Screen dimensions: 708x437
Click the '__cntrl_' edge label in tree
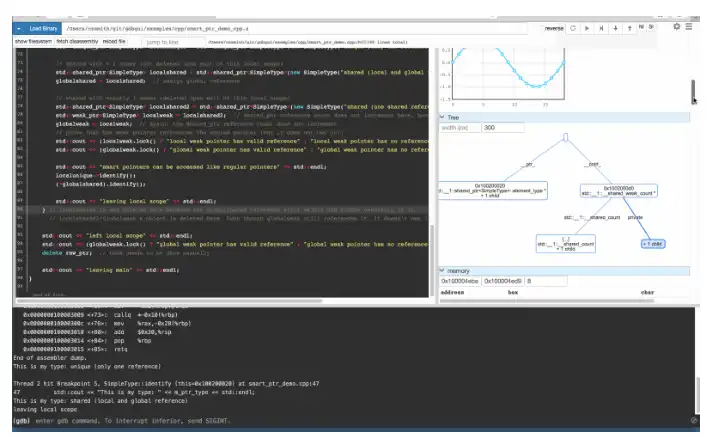593,164
